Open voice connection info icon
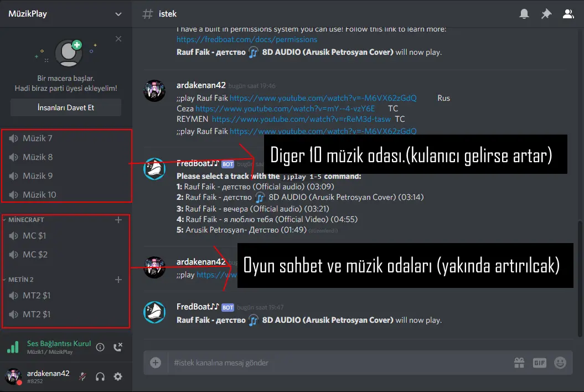The height and width of the screenshot is (392, 584). pyautogui.click(x=100, y=347)
